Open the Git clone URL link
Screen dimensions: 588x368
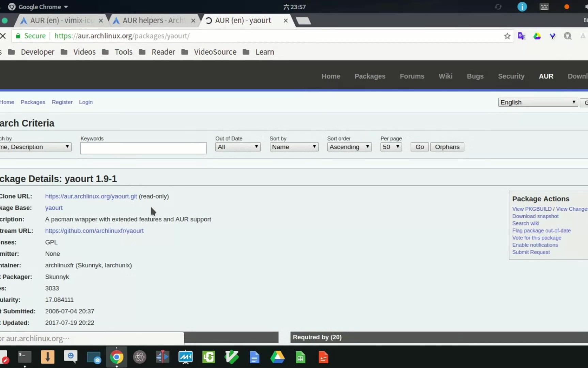(91, 196)
